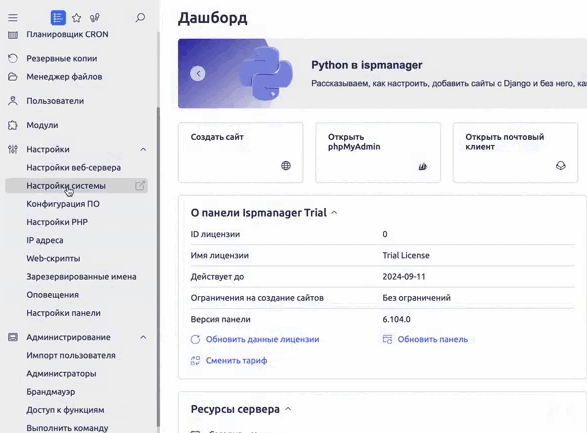587x433 pixels.
Task: Click Обновить панель link
Action: (433, 339)
